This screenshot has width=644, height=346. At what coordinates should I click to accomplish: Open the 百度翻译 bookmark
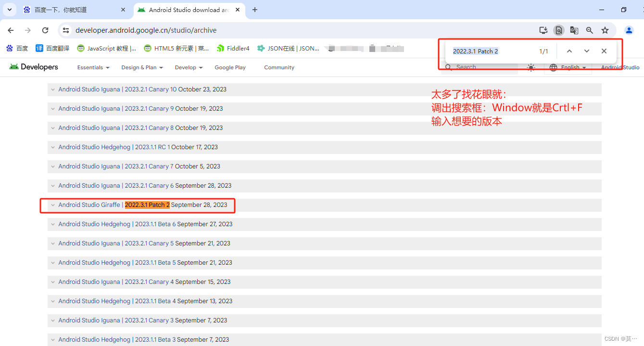[52, 48]
